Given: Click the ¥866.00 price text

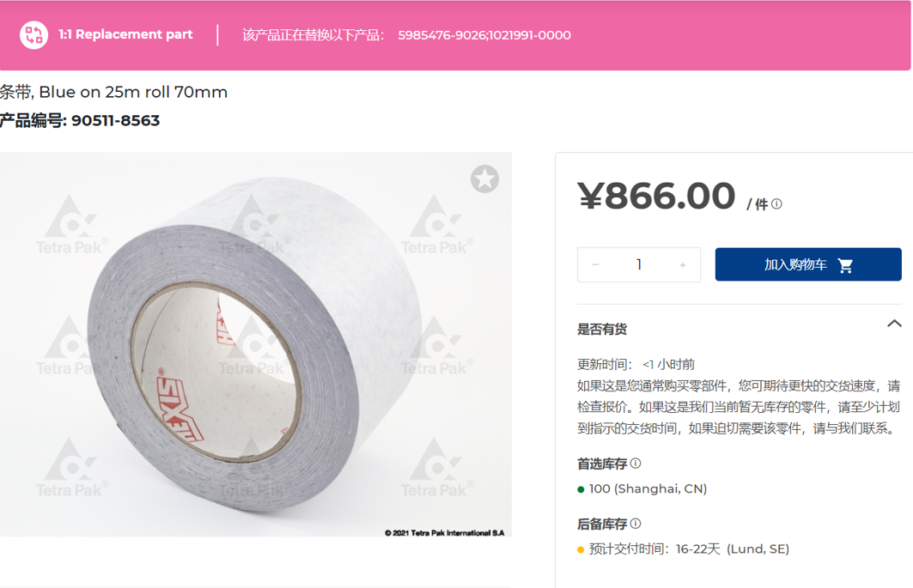Looking at the screenshot, I should coord(657,196).
